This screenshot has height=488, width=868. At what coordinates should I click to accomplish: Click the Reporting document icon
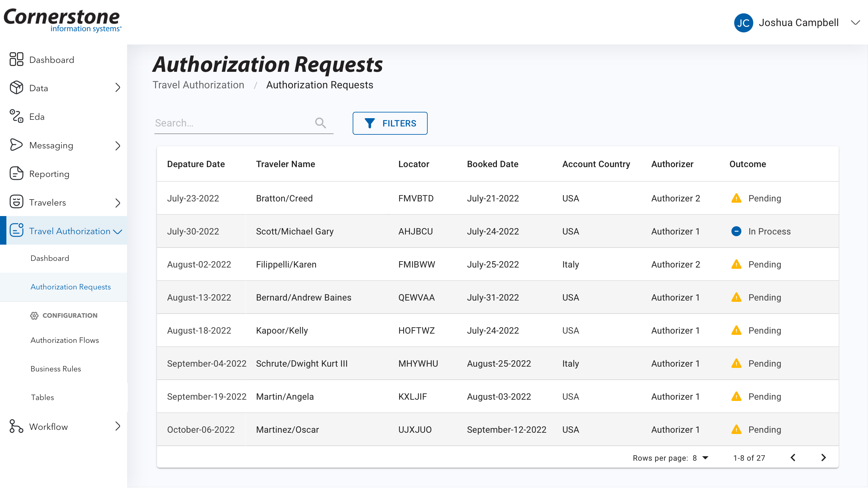tap(16, 173)
